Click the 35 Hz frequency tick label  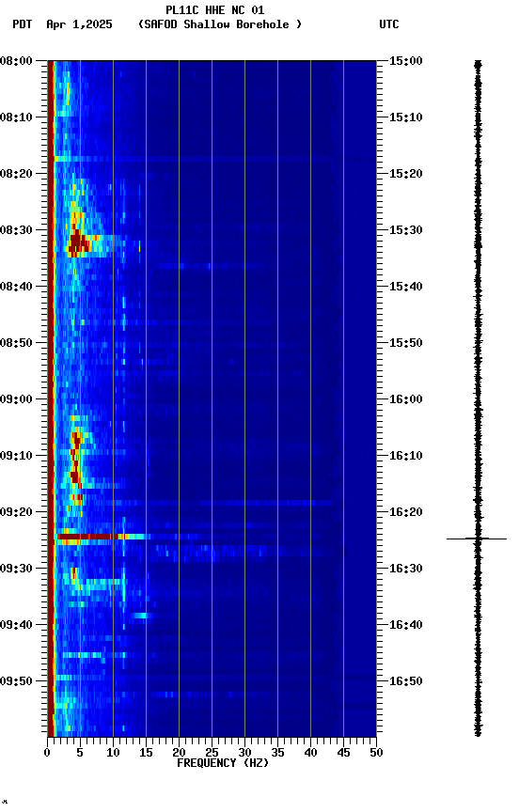tap(277, 753)
